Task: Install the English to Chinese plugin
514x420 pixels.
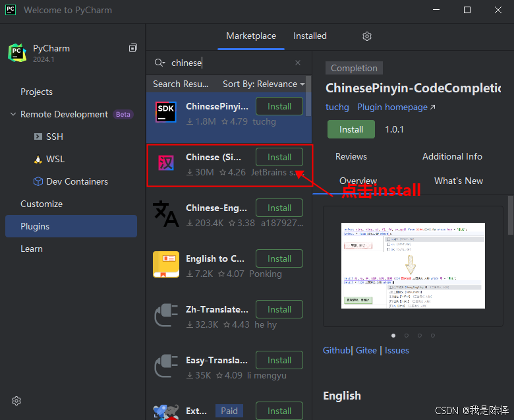Action: coord(279,258)
